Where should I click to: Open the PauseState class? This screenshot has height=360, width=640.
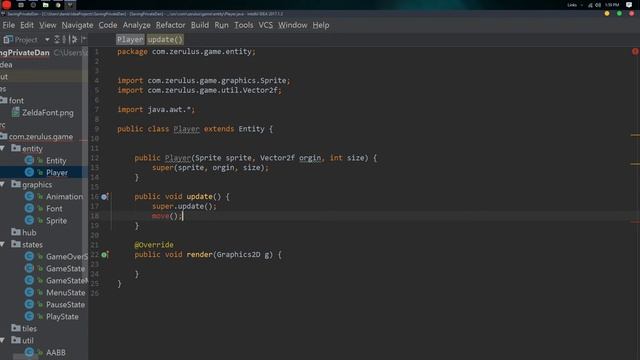(65, 305)
